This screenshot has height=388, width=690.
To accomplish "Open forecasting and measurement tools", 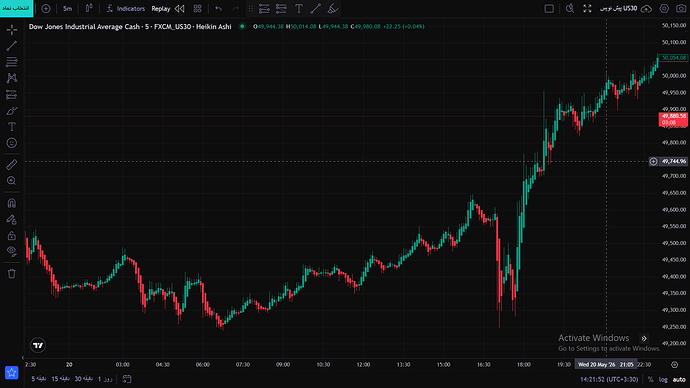I will point(12,95).
